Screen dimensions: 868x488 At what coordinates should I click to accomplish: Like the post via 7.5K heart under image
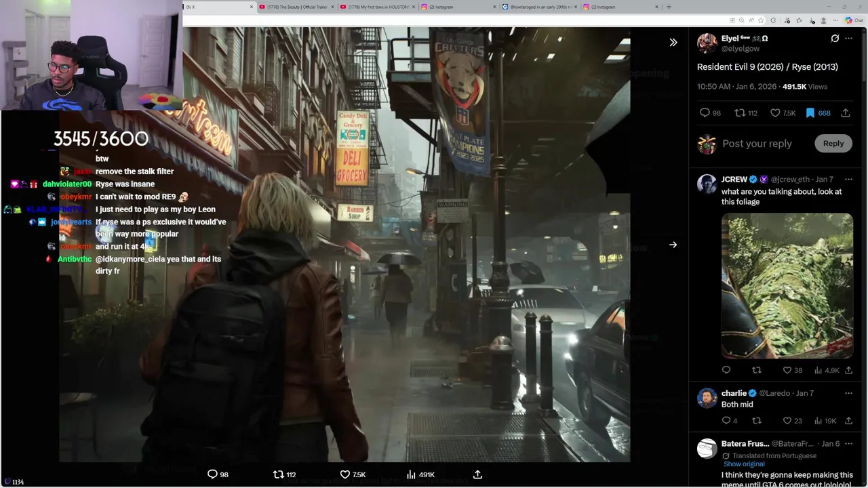pyautogui.click(x=353, y=474)
